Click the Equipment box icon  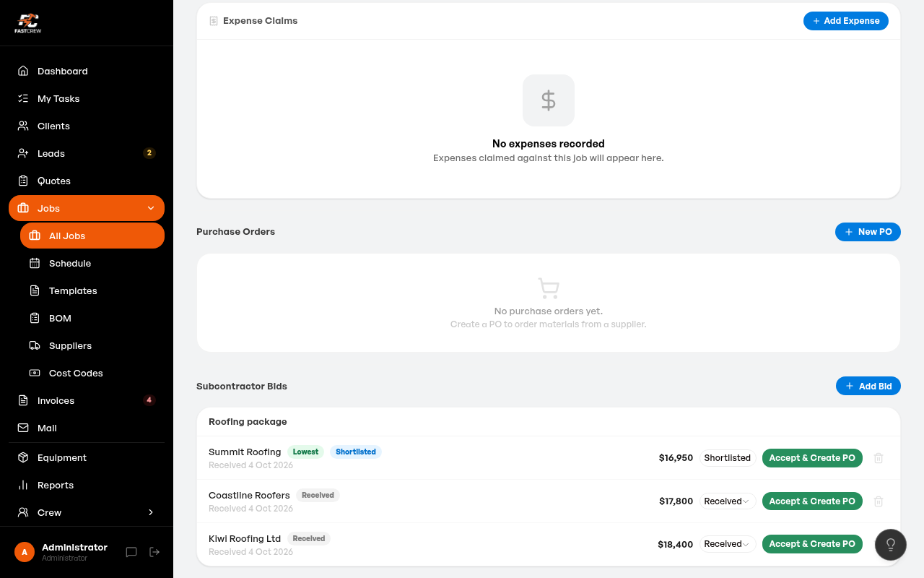click(23, 457)
